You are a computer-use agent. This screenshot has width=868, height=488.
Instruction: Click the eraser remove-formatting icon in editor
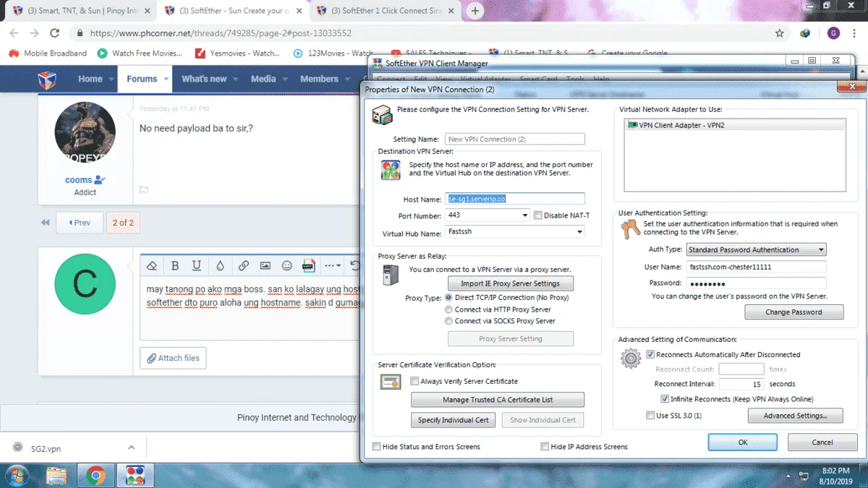[152, 266]
